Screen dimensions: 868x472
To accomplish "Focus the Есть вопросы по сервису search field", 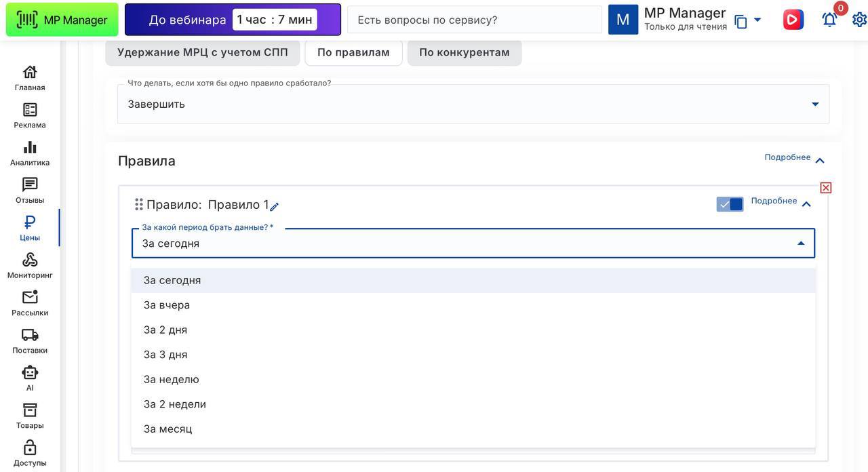I will pos(474,20).
